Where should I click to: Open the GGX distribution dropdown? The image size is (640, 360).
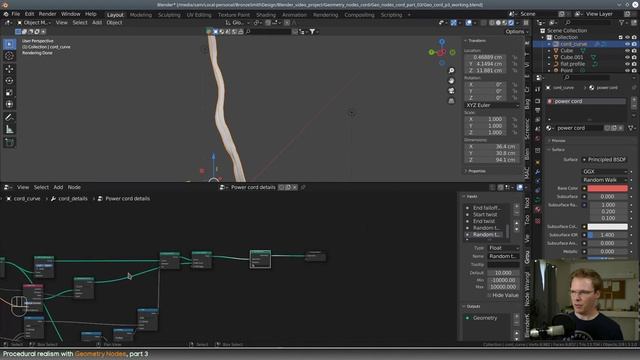tap(604, 171)
